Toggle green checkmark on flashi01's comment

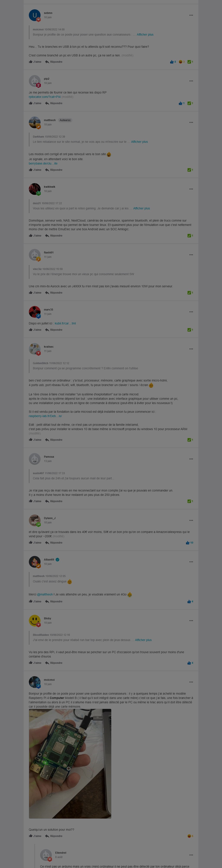(x=190, y=293)
